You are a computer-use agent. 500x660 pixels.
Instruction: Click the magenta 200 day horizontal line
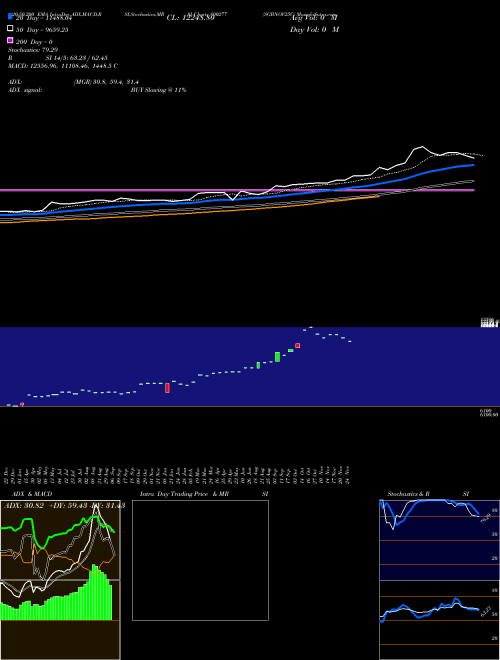(237, 190)
